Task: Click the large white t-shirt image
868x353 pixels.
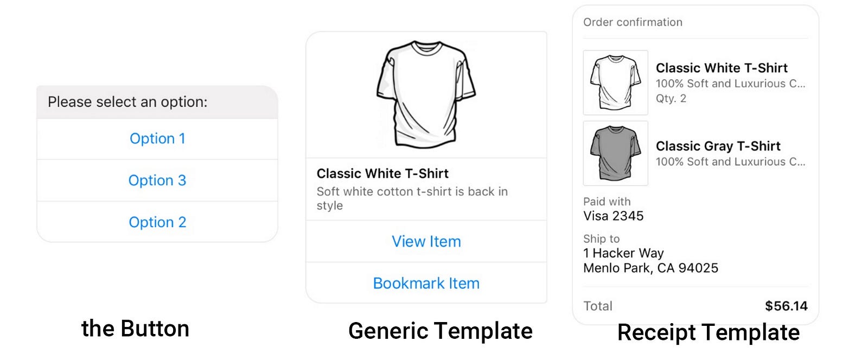Action: pyautogui.click(x=426, y=95)
